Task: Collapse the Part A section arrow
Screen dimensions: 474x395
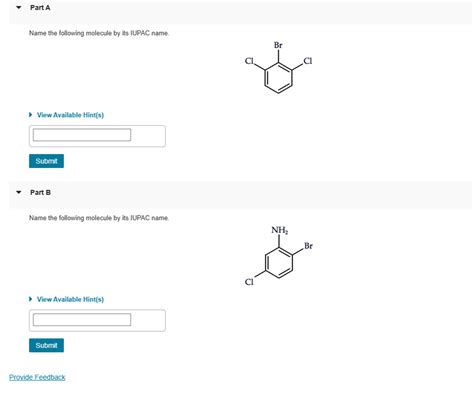Action: (19, 7)
